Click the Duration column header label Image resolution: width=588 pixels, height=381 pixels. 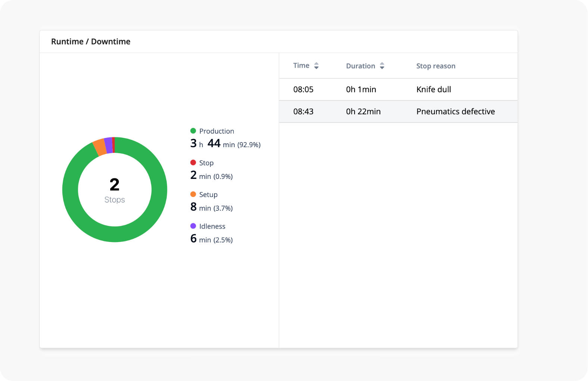pos(360,66)
